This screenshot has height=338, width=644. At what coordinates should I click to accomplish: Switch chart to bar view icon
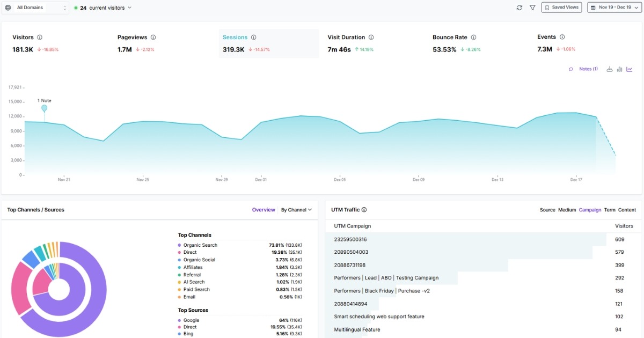[619, 69]
